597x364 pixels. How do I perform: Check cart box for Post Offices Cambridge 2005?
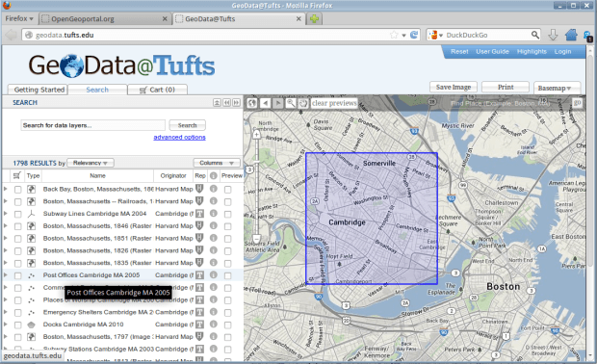point(18,275)
